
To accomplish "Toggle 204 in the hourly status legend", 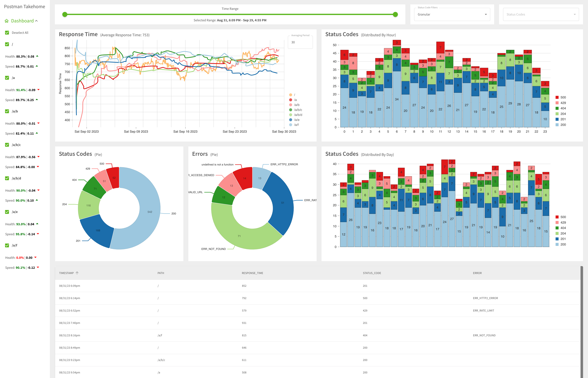I will [x=560, y=114].
